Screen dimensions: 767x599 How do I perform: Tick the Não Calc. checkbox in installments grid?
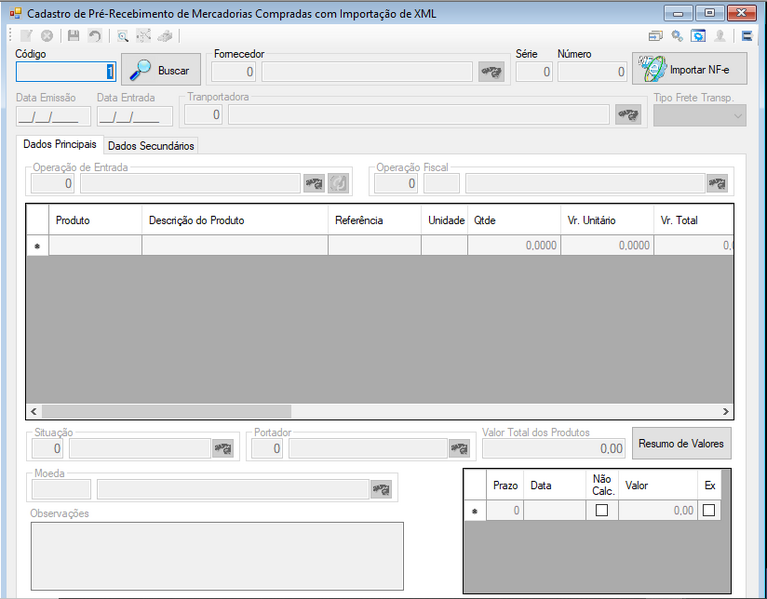click(x=602, y=510)
